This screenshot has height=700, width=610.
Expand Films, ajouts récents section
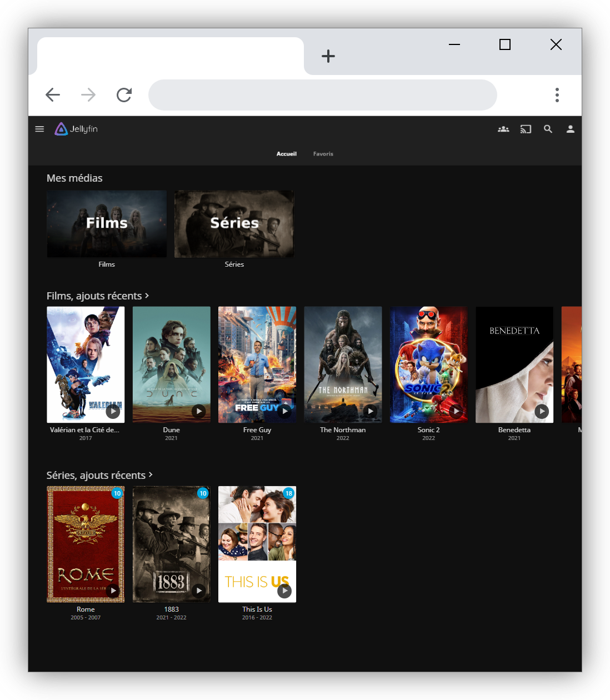(x=98, y=296)
